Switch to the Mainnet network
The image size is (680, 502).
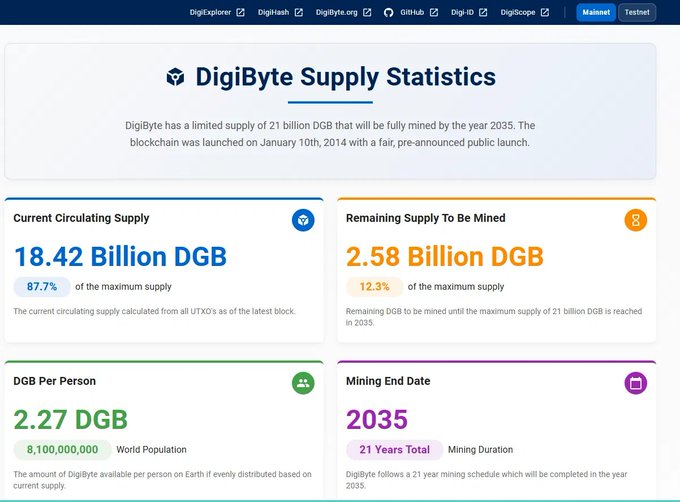pyautogui.click(x=596, y=12)
